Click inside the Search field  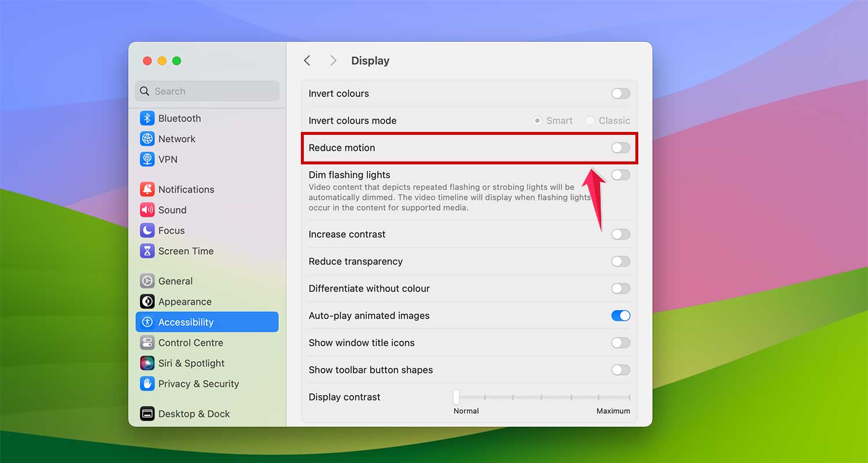(207, 91)
